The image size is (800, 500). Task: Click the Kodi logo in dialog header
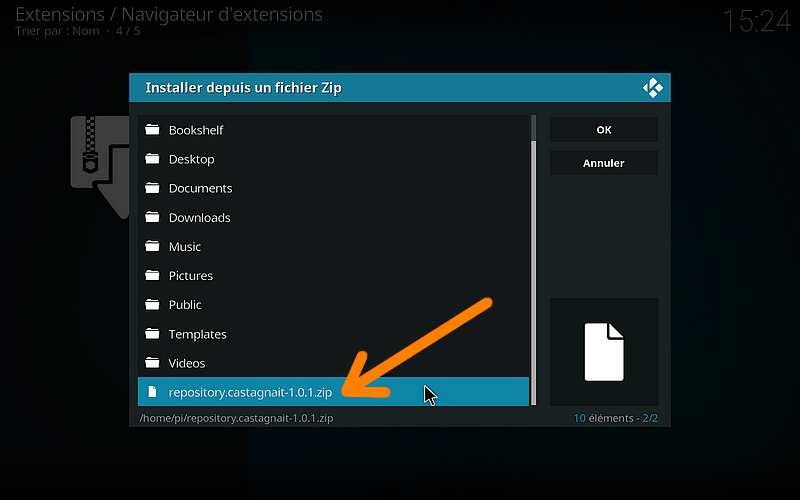(x=653, y=88)
